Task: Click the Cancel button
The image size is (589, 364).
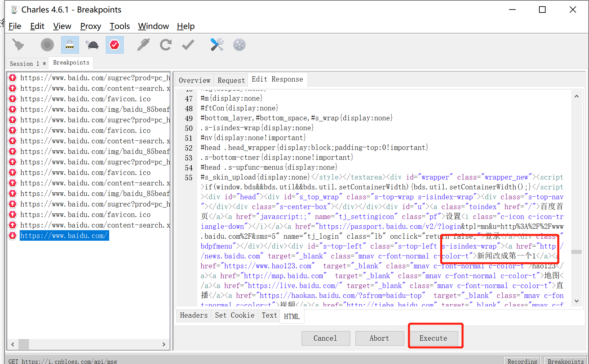Action: click(x=325, y=338)
